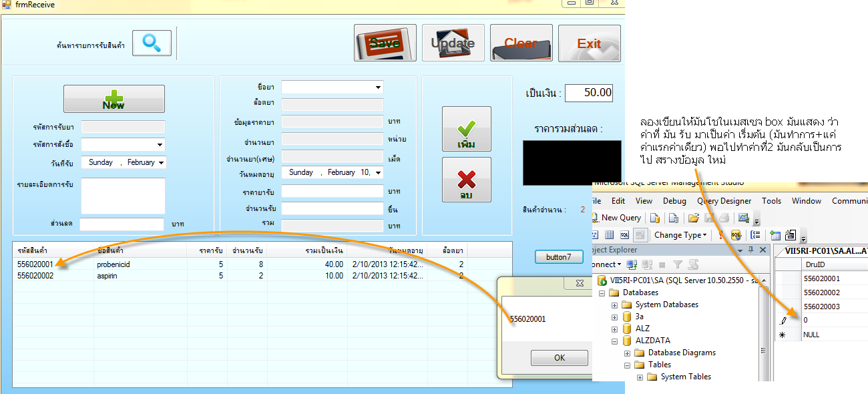Click the Refresh icon in Object Explorer toolbar
Screen dimensions: 868x394
(x=693, y=264)
